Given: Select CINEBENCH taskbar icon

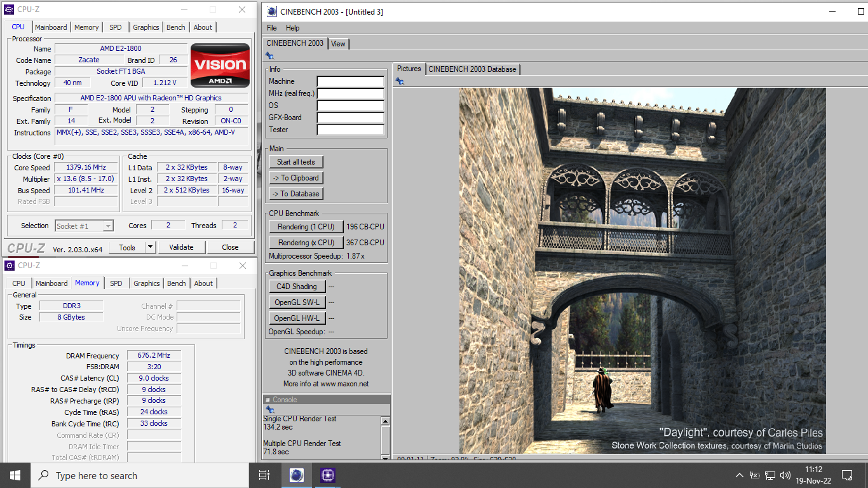Looking at the screenshot, I should point(296,475).
